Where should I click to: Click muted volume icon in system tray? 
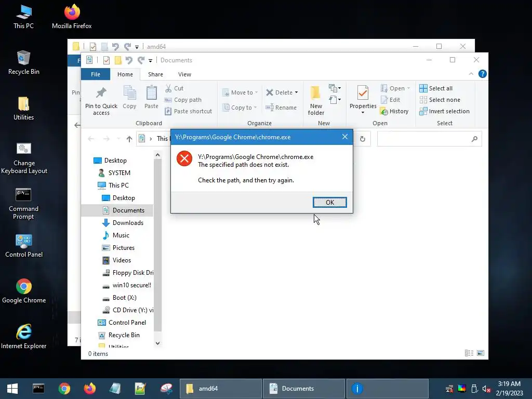[x=486, y=389]
